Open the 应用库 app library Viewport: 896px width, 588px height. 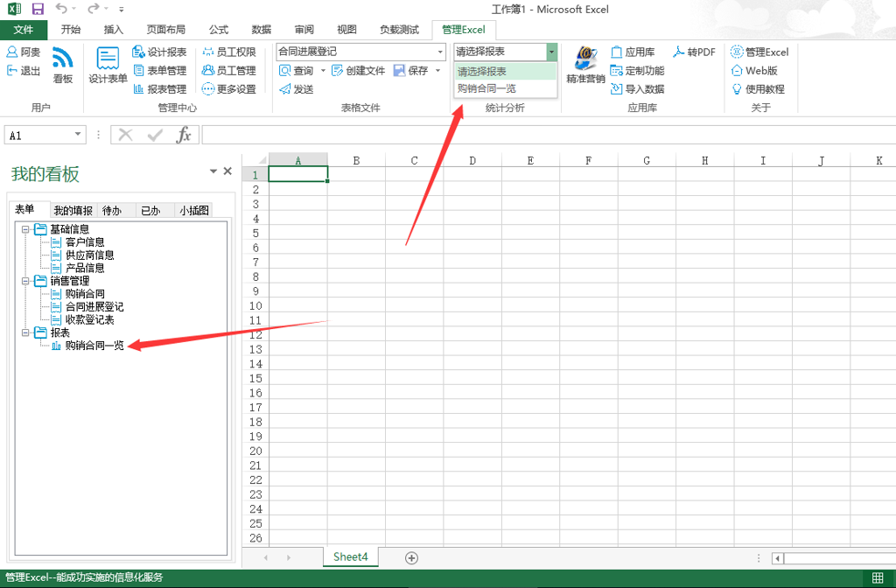[633, 52]
